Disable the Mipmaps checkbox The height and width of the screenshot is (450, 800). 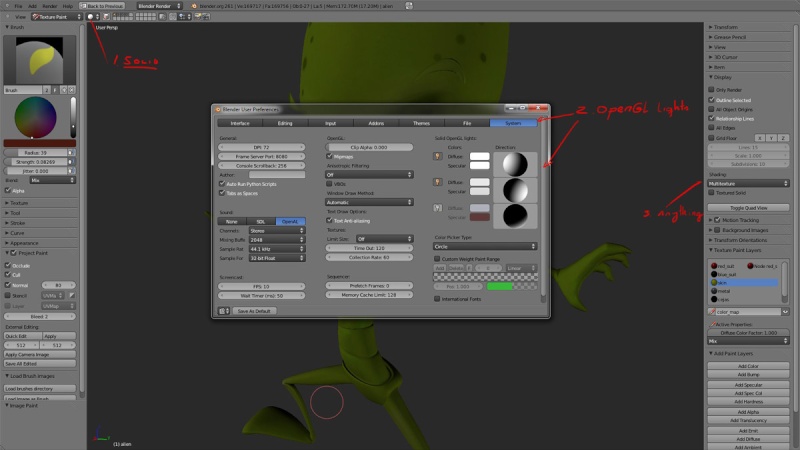coord(329,156)
